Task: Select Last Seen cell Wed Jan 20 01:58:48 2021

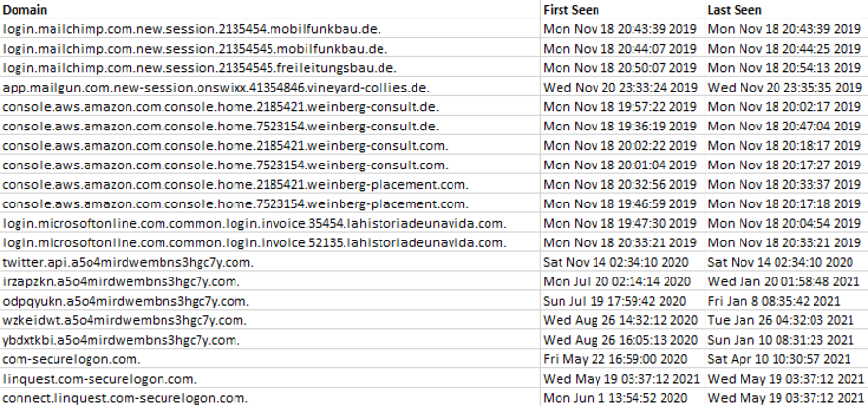Action: click(x=784, y=281)
